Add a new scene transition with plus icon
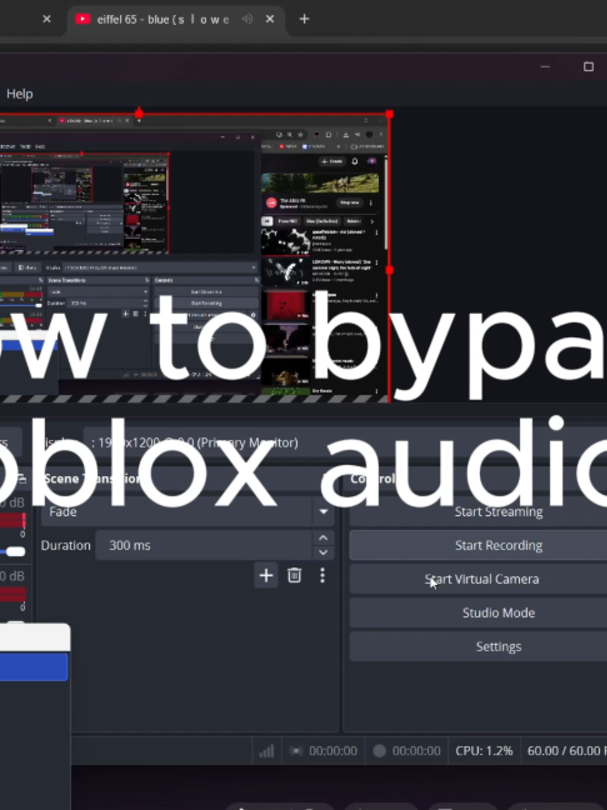Screen dimensions: 607x810 point(266,575)
